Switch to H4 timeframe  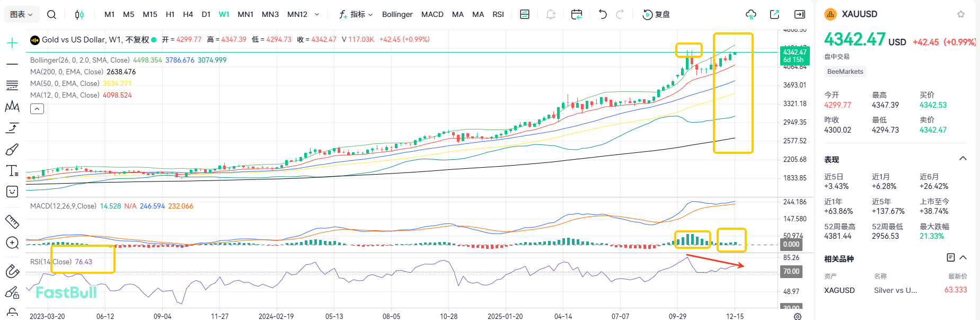click(x=188, y=14)
